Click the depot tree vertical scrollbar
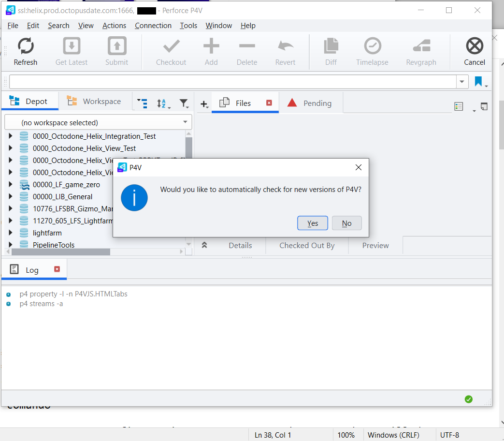The height and width of the screenshot is (441, 504). (x=188, y=148)
